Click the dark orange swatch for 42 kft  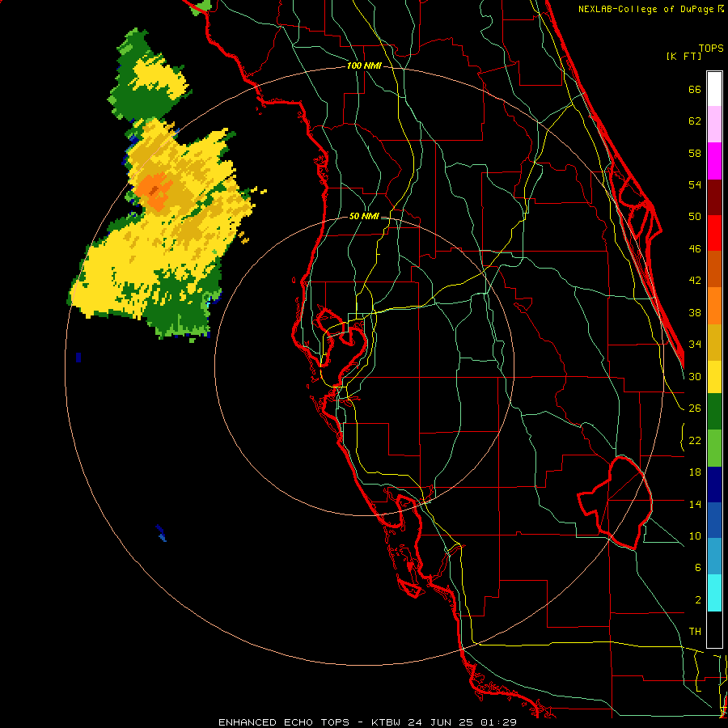click(714, 269)
